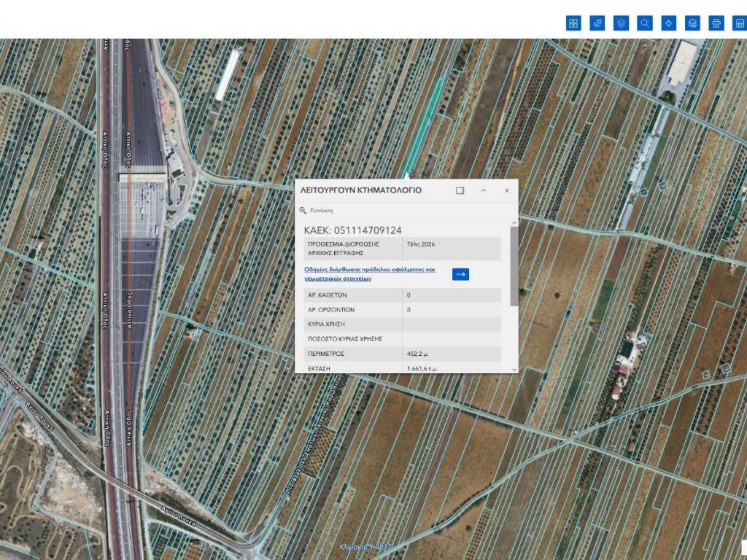747x560 pixels.
Task: Open the attribute table icon
Action: (x=739, y=23)
